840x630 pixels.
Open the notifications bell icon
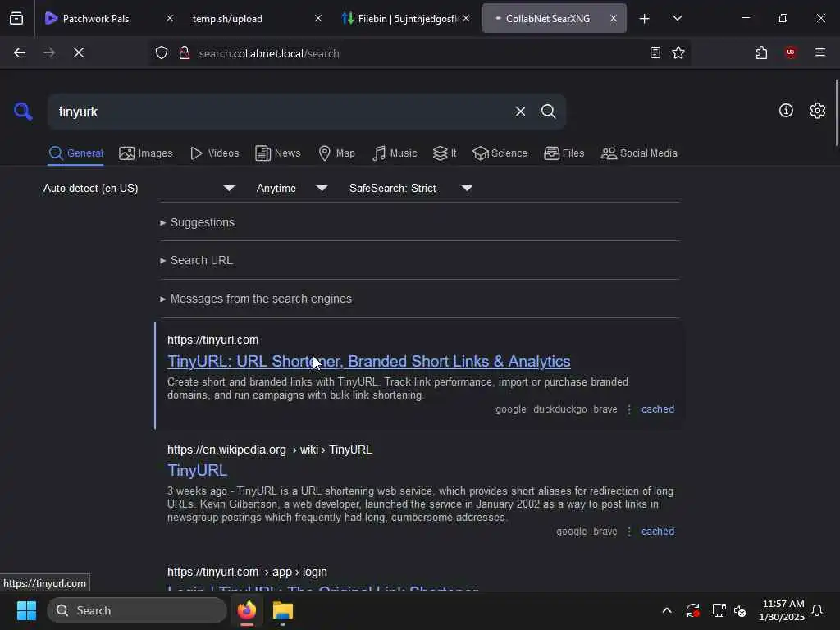coord(818,610)
